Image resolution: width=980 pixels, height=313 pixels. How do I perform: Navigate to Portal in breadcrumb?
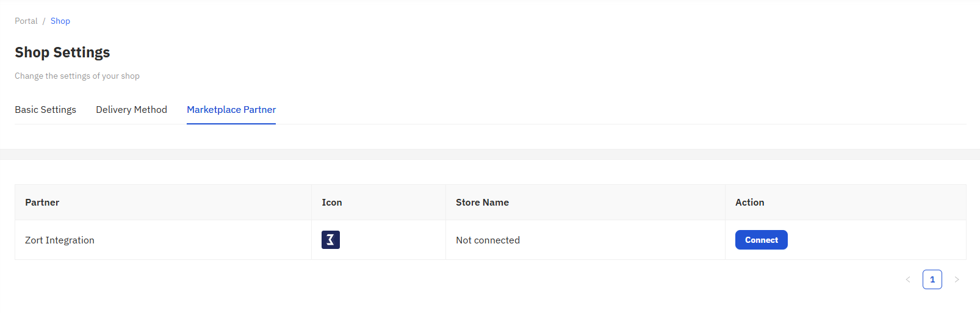[26, 21]
